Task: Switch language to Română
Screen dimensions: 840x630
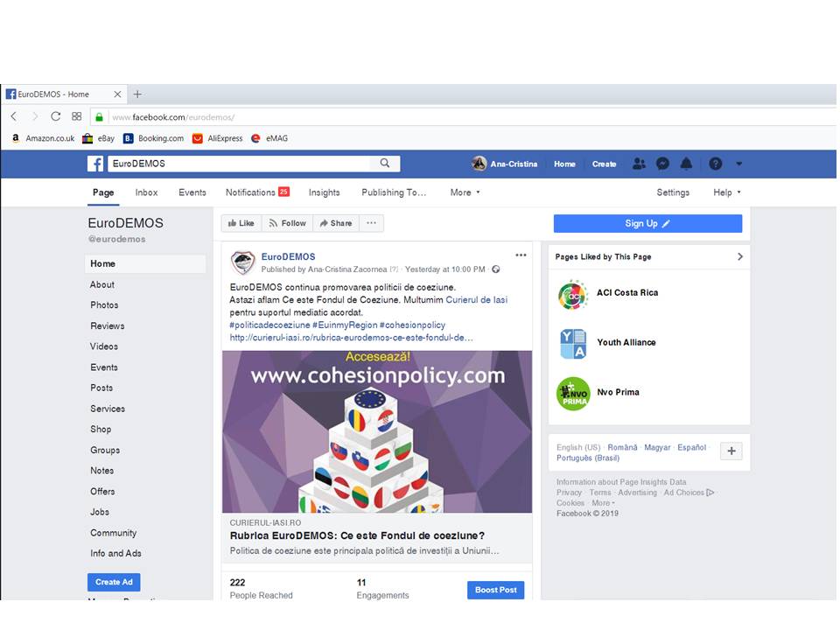Action: tap(622, 447)
